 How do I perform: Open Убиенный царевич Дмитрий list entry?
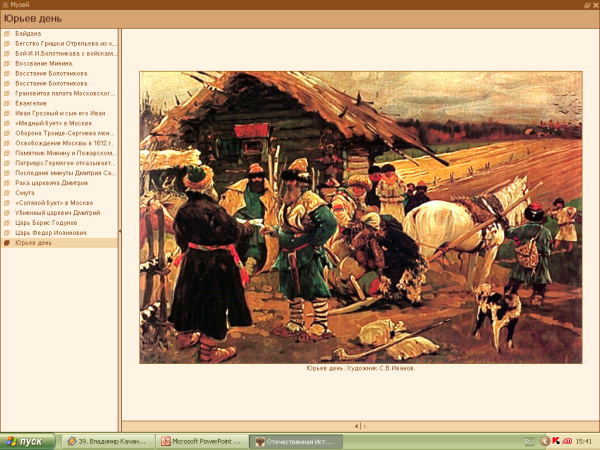pyautogui.click(x=57, y=212)
